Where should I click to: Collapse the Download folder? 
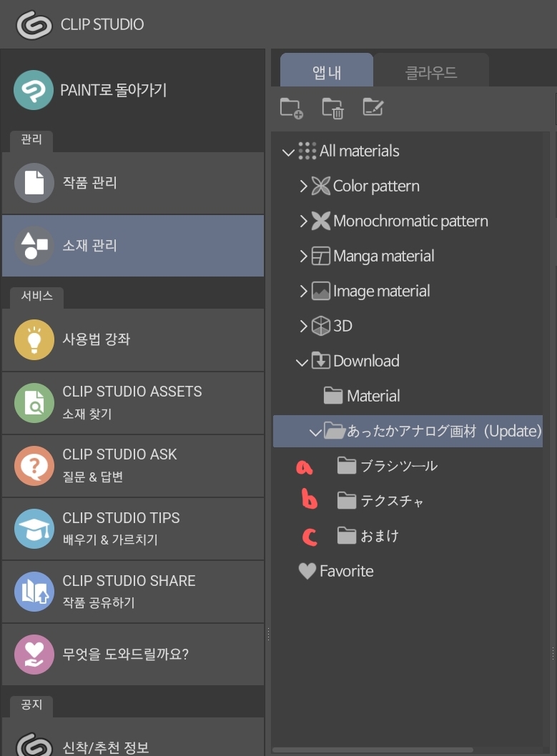point(302,362)
